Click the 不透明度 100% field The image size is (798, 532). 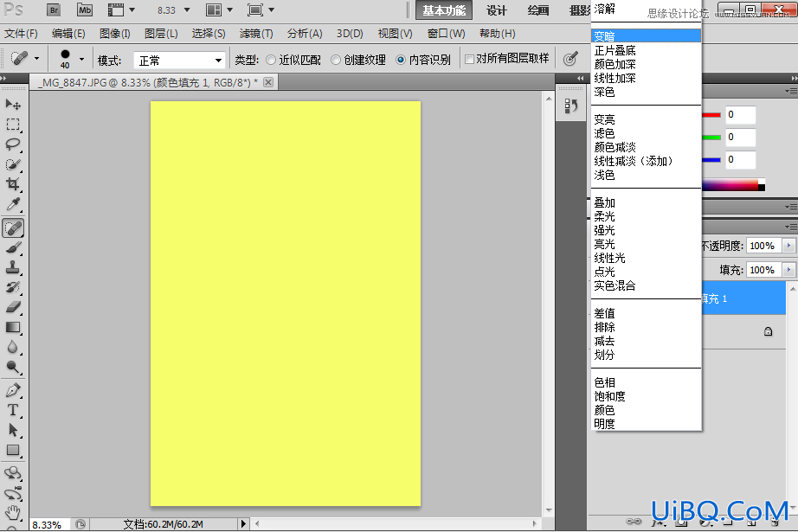765,246
